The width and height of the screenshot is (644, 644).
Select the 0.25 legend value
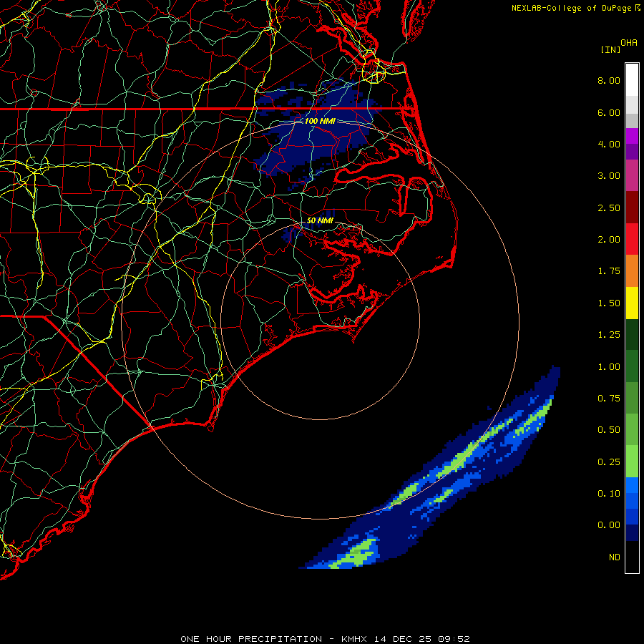(609, 462)
